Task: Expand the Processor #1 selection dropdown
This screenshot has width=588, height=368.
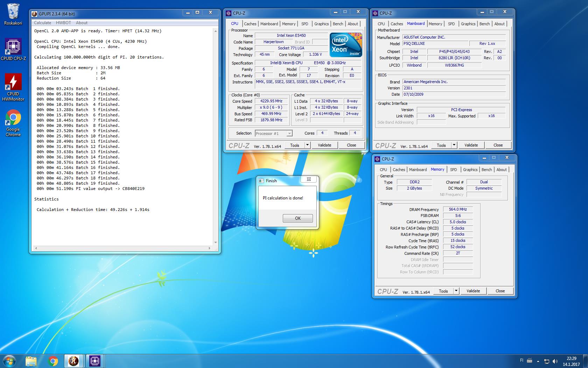Action: pos(289,134)
